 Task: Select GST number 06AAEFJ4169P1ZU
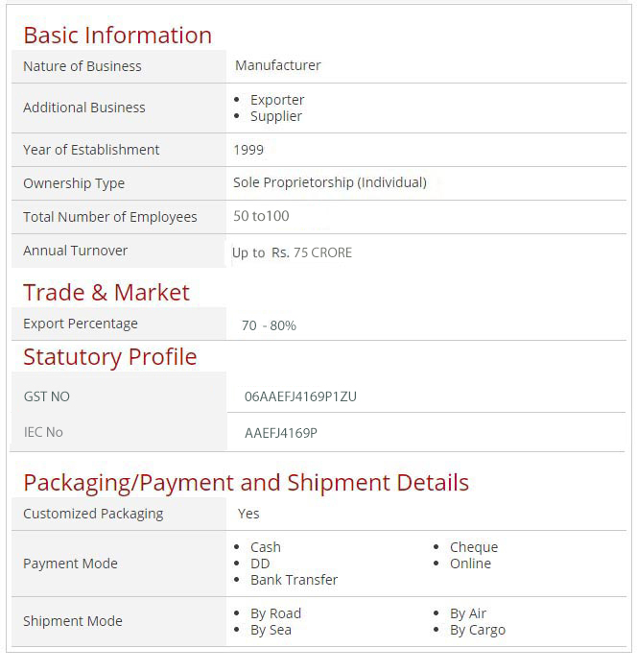(x=300, y=396)
